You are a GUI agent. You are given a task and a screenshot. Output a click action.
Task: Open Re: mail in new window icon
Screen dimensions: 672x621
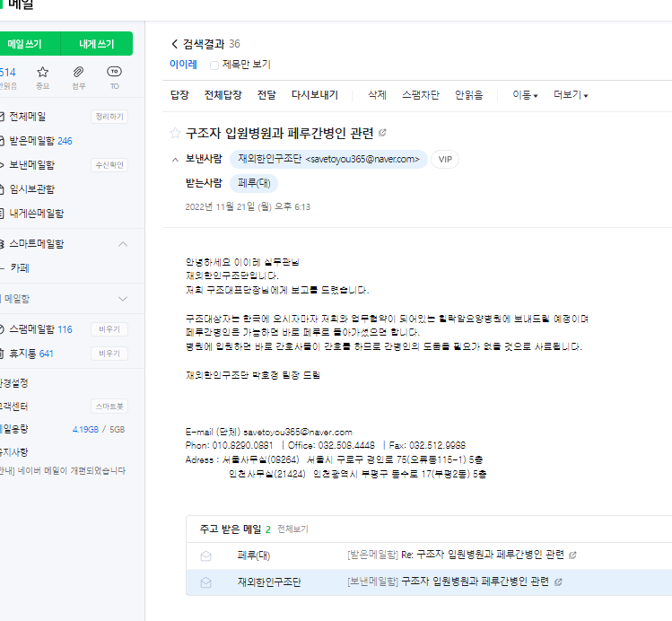pyautogui.click(x=572, y=555)
